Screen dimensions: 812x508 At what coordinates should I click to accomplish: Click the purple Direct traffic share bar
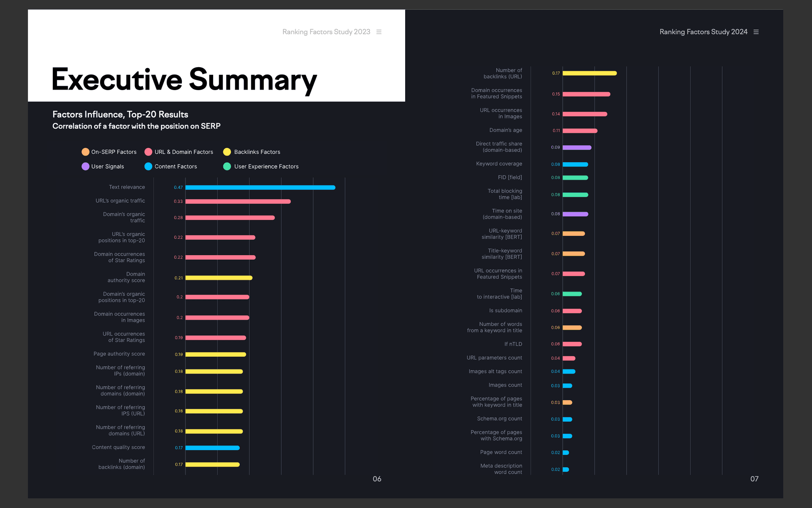(577, 148)
